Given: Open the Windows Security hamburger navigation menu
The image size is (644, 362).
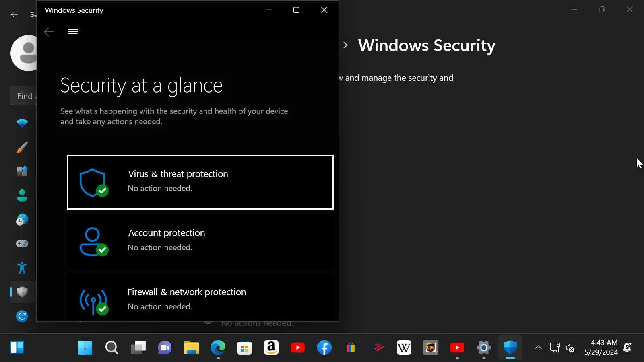Looking at the screenshot, I should point(73,32).
